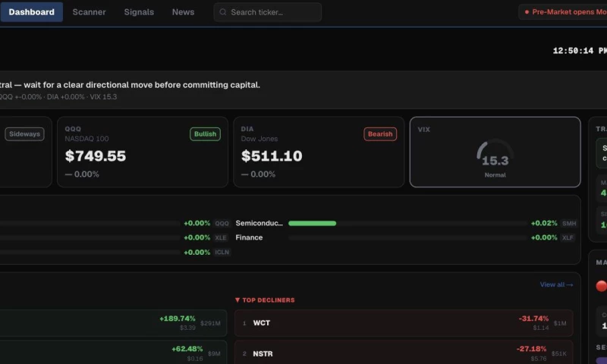This screenshot has width=607, height=364.
Task: Open the Dashboard tab
Action: click(31, 12)
